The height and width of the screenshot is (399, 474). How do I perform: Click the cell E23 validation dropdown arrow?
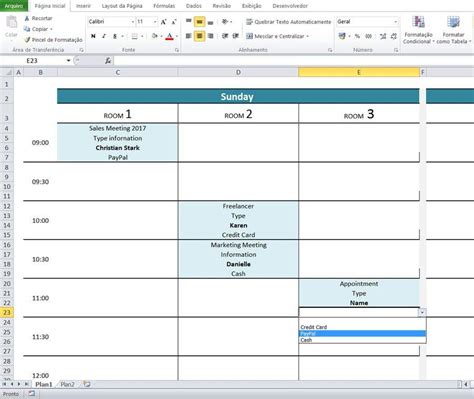click(x=422, y=312)
